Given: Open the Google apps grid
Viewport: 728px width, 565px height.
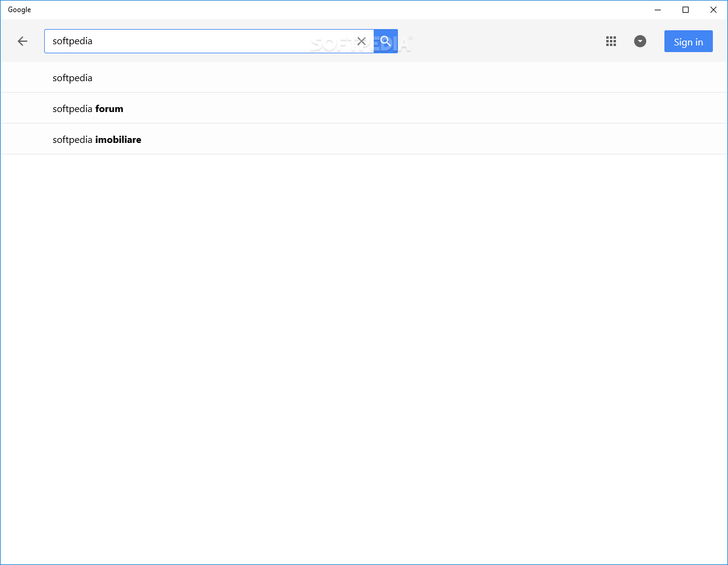Looking at the screenshot, I should click(x=611, y=41).
